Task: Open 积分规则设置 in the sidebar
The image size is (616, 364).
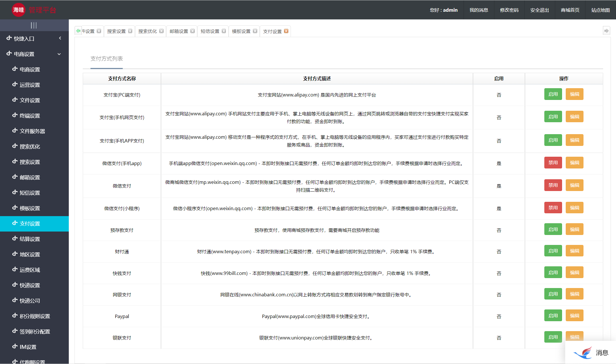Action: (34, 316)
